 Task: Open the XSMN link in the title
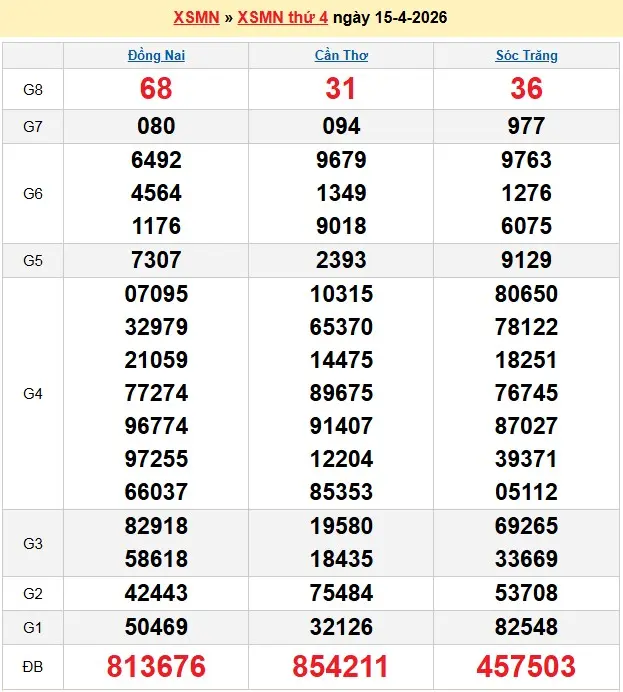point(196,18)
